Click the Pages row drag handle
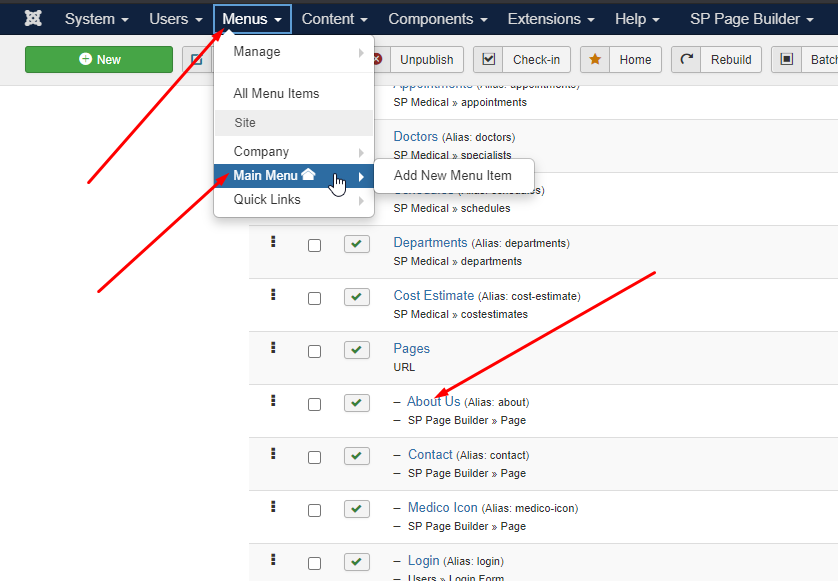The image size is (838, 581). click(x=273, y=347)
